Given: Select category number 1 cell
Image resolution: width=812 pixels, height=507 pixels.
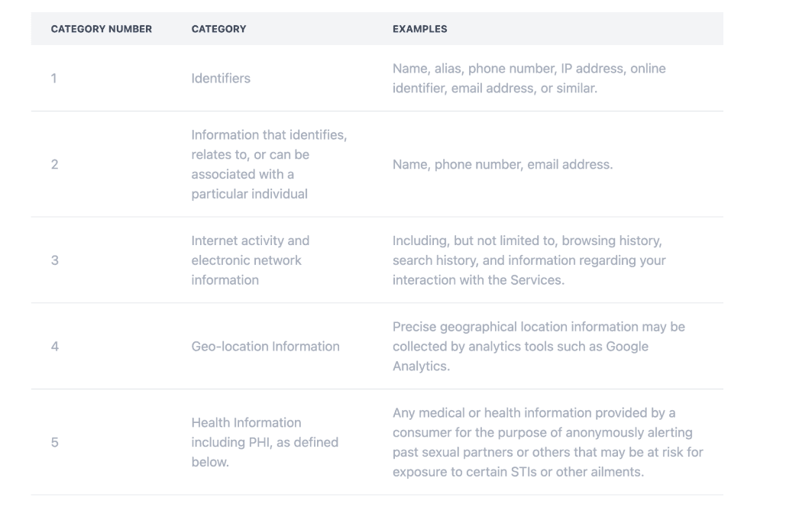Looking at the screenshot, I should pos(54,78).
